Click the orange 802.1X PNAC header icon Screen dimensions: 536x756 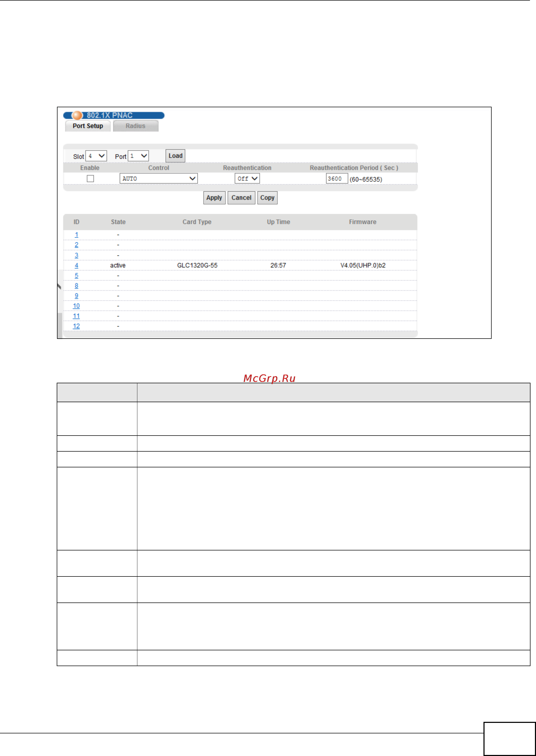click(77, 115)
